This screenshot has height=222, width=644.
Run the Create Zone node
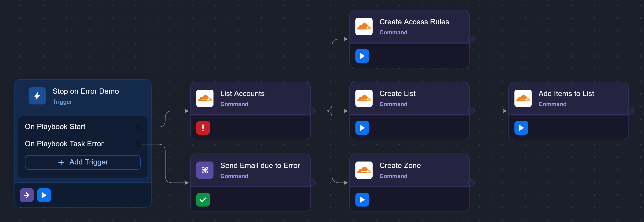(x=362, y=199)
